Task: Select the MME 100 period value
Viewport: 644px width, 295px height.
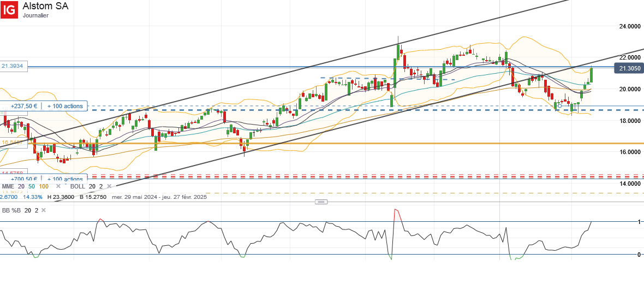Action: [x=44, y=186]
